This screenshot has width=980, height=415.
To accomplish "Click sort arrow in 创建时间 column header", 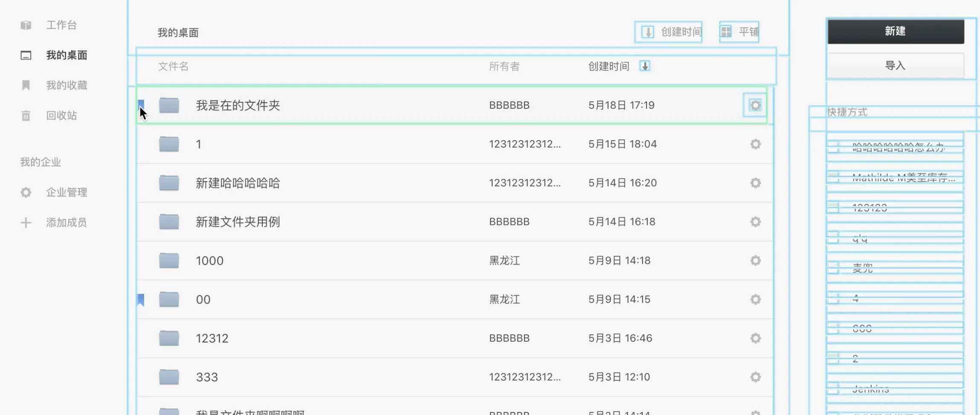I will point(645,66).
